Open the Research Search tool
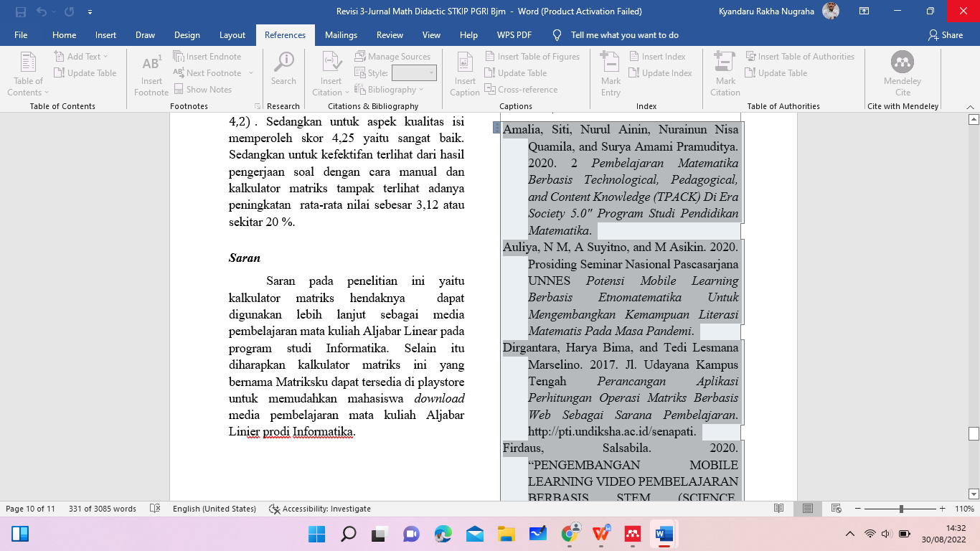980x551 pixels. pyautogui.click(x=283, y=69)
